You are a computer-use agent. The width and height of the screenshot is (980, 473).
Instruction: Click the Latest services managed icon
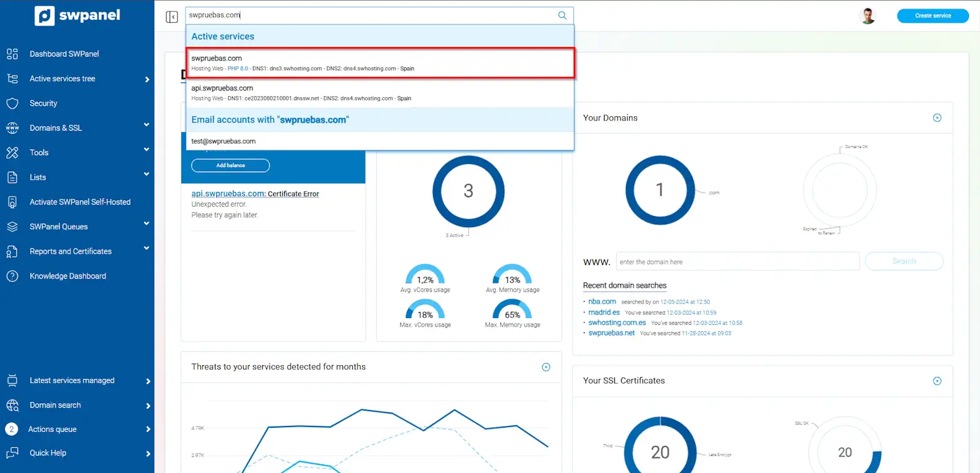pos(12,381)
